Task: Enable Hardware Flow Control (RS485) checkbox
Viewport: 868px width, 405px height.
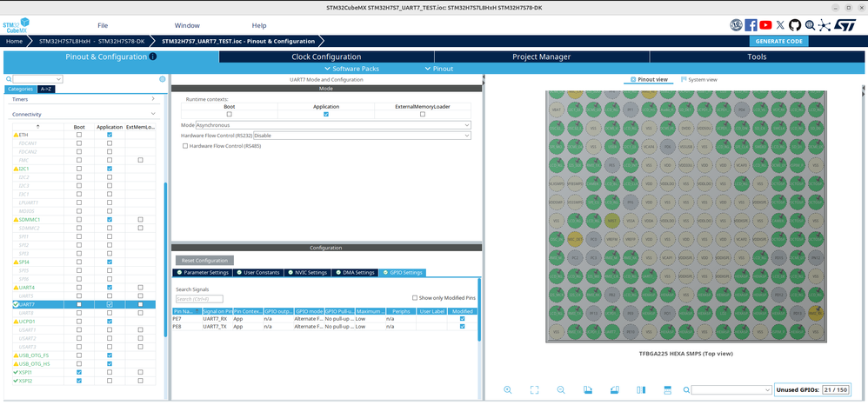Action: pyautogui.click(x=185, y=146)
